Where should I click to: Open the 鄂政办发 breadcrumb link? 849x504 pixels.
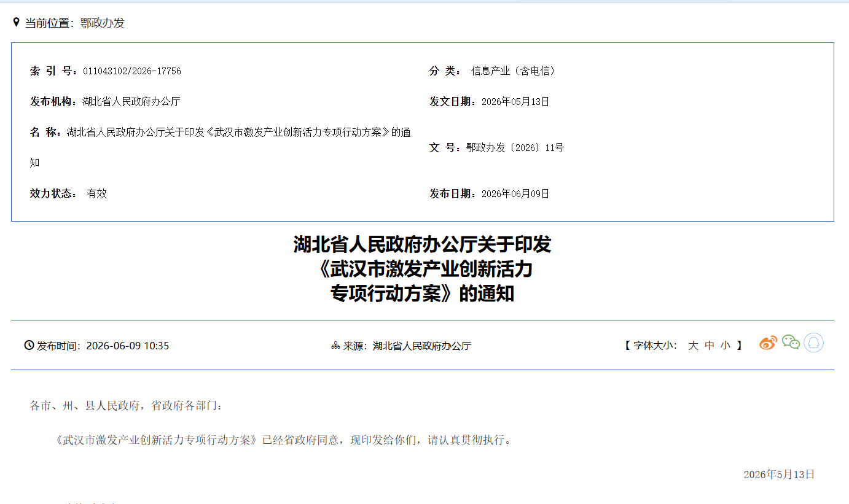(103, 23)
